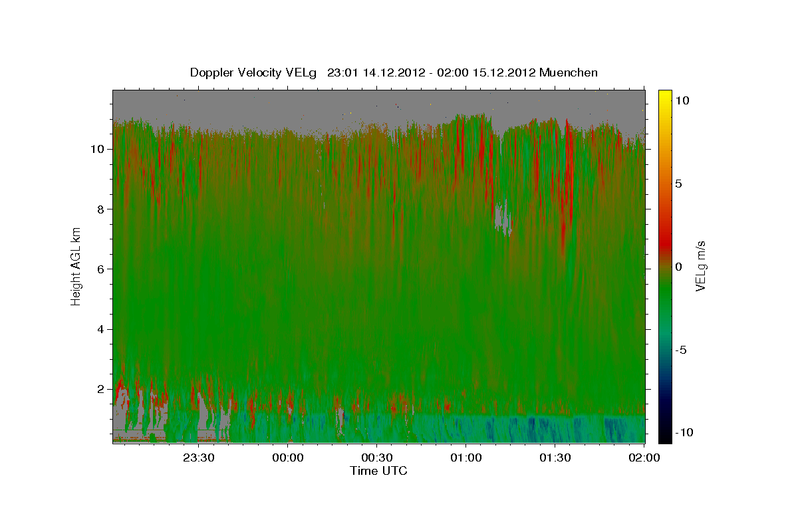This screenshot has height=532, width=798.
Task: Click the plot title 'Doppler Velocity VELg'
Action: [255, 72]
